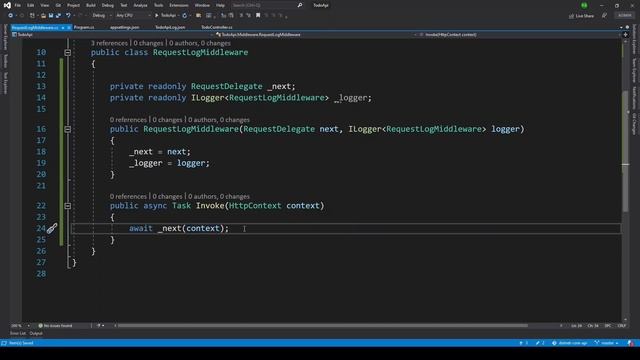Screen dimensions: 640x360
Task: Open the Edit menu
Action: pos(31,5)
